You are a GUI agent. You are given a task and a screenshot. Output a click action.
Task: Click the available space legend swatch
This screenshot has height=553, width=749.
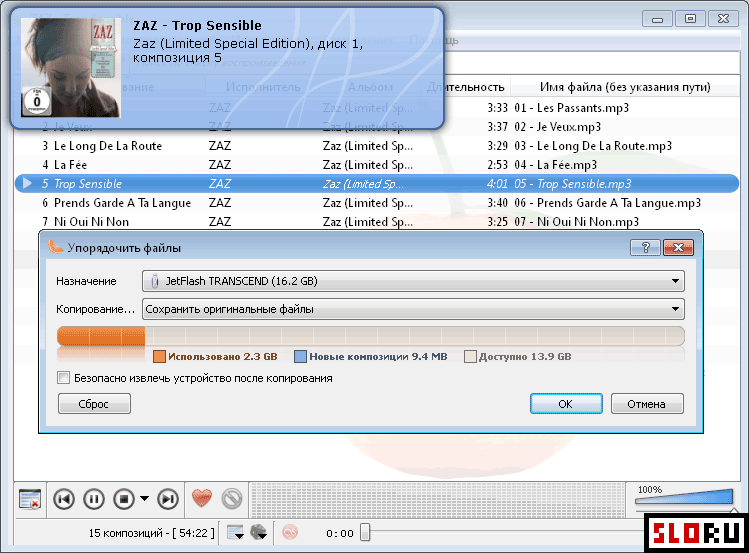[x=471, y=356]
